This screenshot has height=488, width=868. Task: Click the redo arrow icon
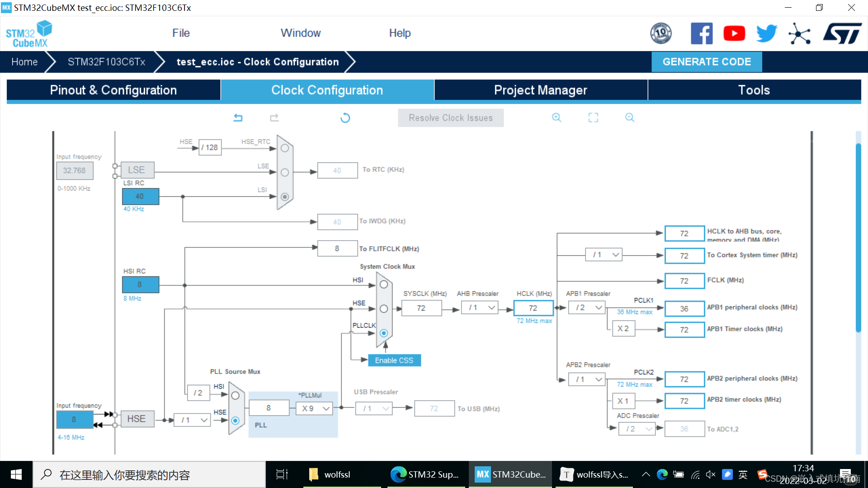(x=274, y=117)
